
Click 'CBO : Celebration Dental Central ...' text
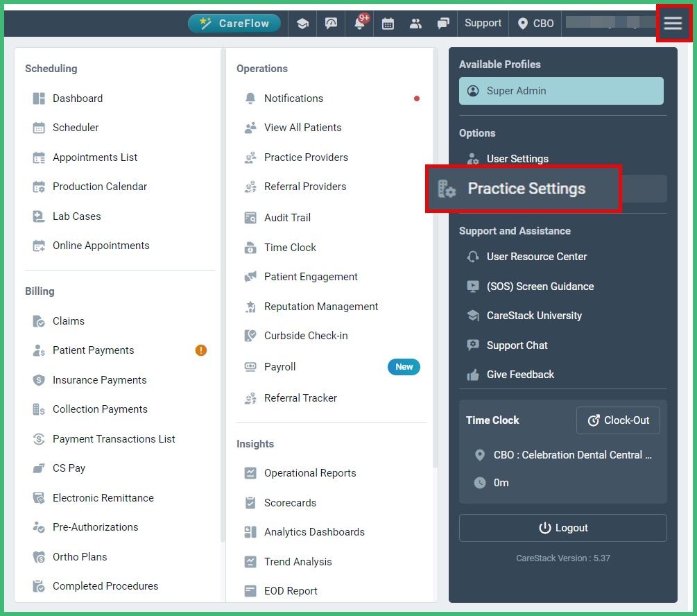click(573, 455)
